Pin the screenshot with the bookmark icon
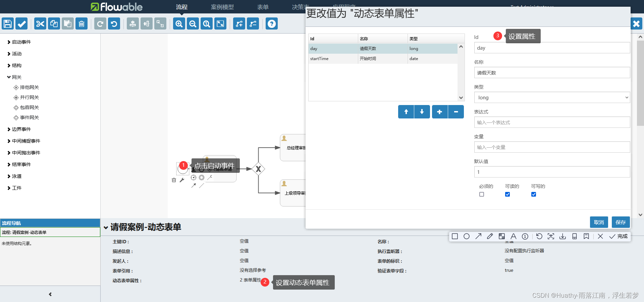The height and width of the screenshot is (302, 644). pos(586,236)
